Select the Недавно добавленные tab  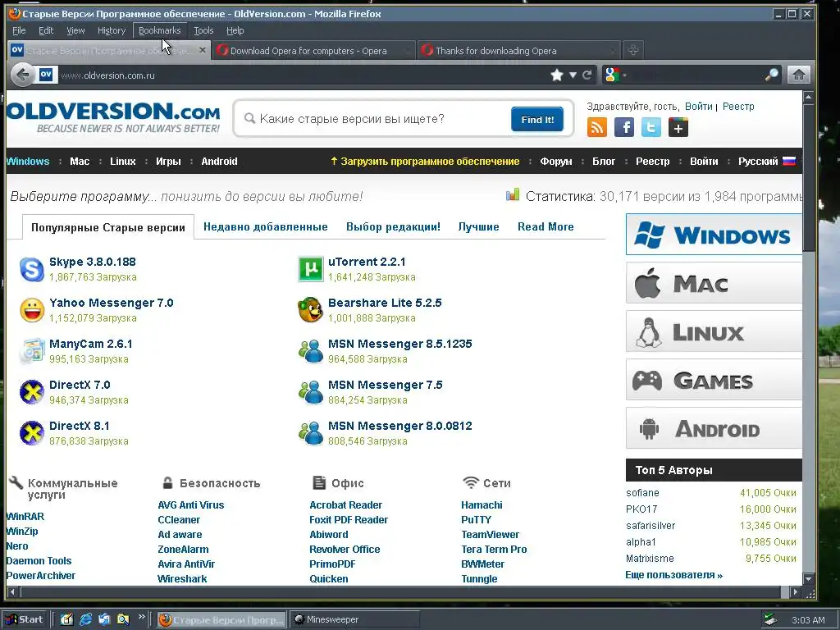[x=266, y=226]
